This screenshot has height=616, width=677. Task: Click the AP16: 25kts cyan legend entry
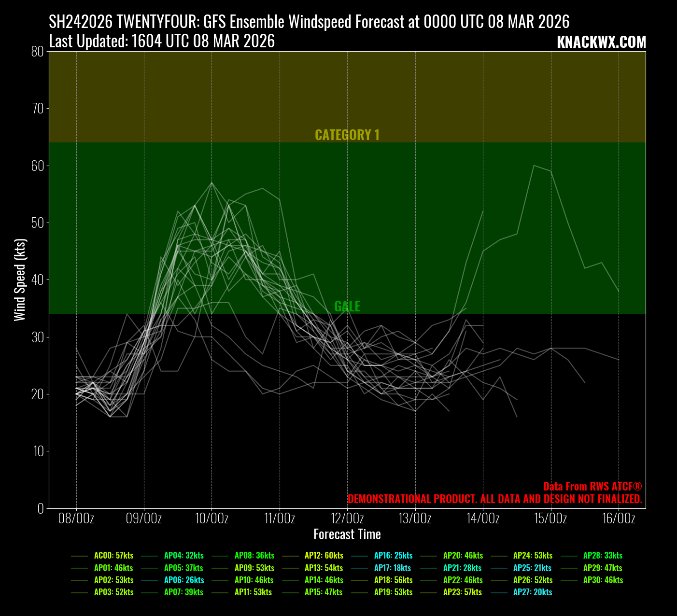click(x=393, y=556)
